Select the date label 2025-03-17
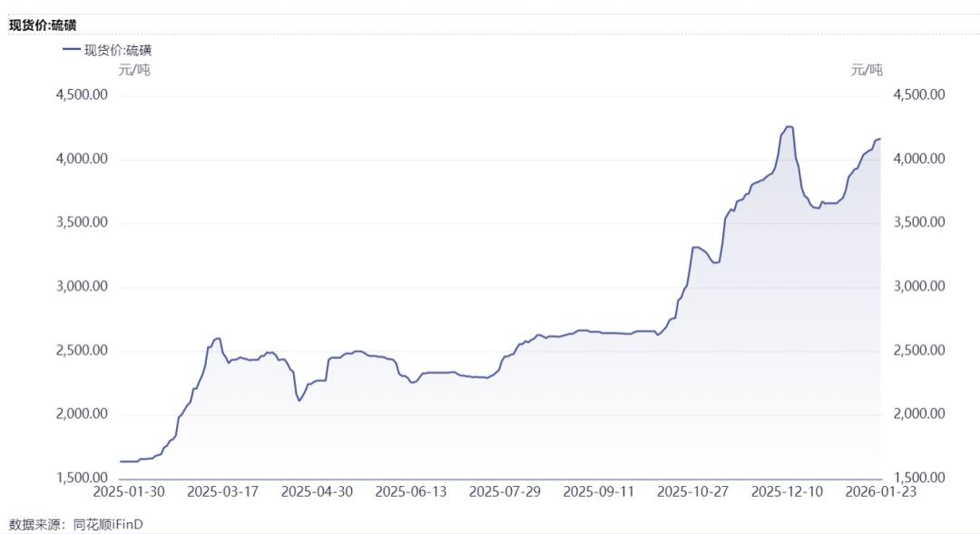 tap(222, 492)
